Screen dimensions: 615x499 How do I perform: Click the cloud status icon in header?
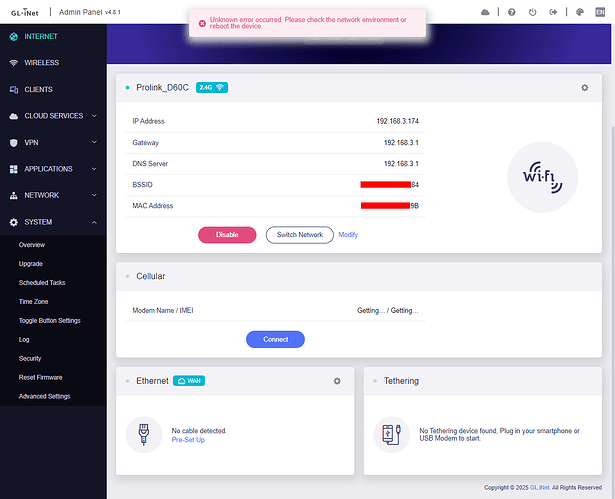486,12
